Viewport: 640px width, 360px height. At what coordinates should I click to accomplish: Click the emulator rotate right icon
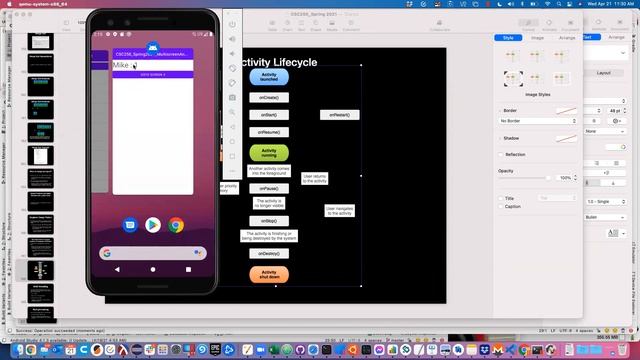pos(232,83)
